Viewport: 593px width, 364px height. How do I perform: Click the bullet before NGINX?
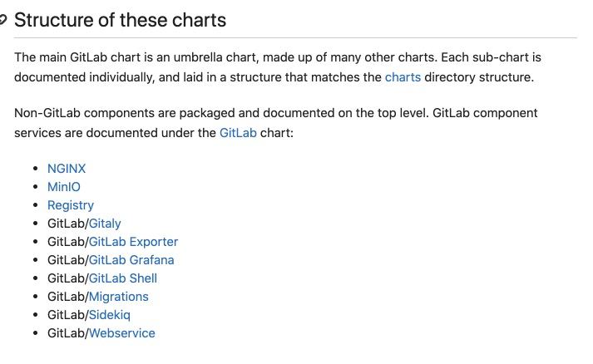tap(36, 168)
